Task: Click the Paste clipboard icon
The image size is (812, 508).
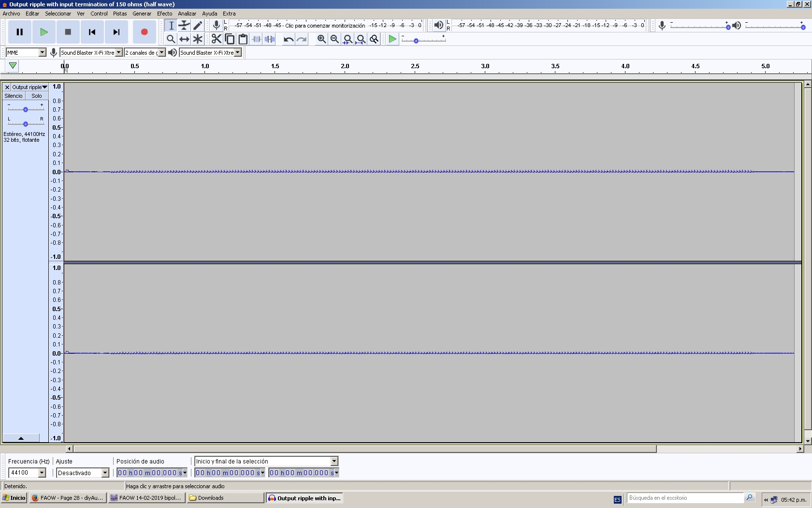Action: click(243, 39)
